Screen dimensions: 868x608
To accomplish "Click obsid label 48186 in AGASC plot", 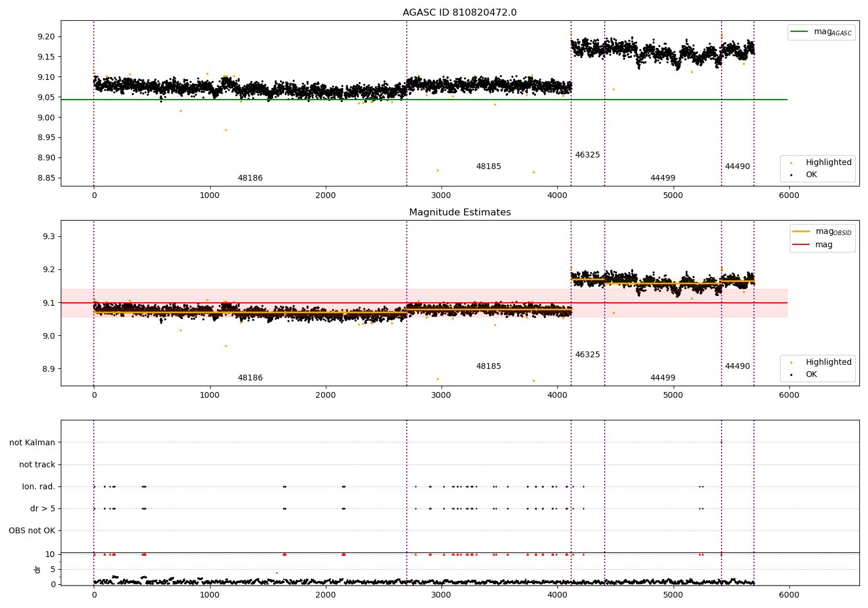I will coord(250,178).
